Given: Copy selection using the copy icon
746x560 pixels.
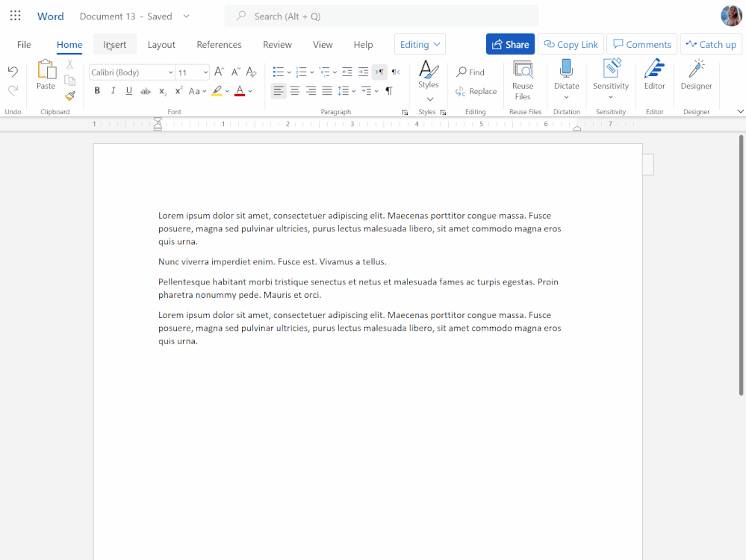Looking at the screenshot, I should (70, 80).
